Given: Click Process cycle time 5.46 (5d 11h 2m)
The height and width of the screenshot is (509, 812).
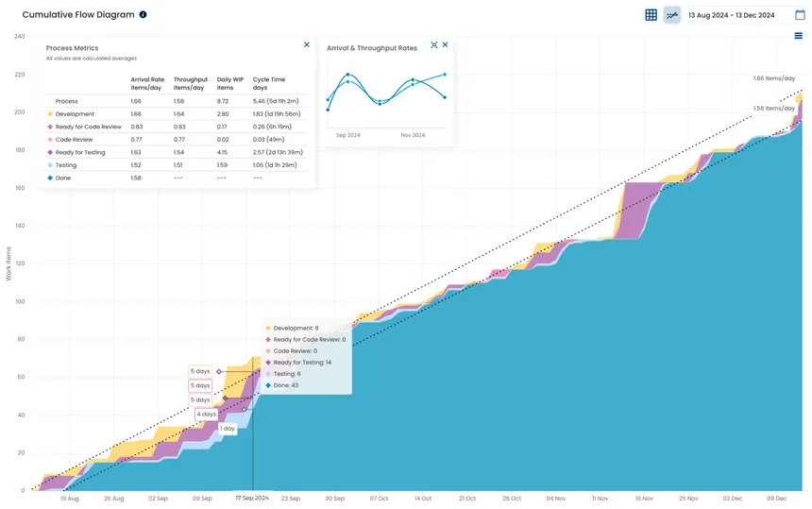Looking at the screenshot, I should click(276, 101).
